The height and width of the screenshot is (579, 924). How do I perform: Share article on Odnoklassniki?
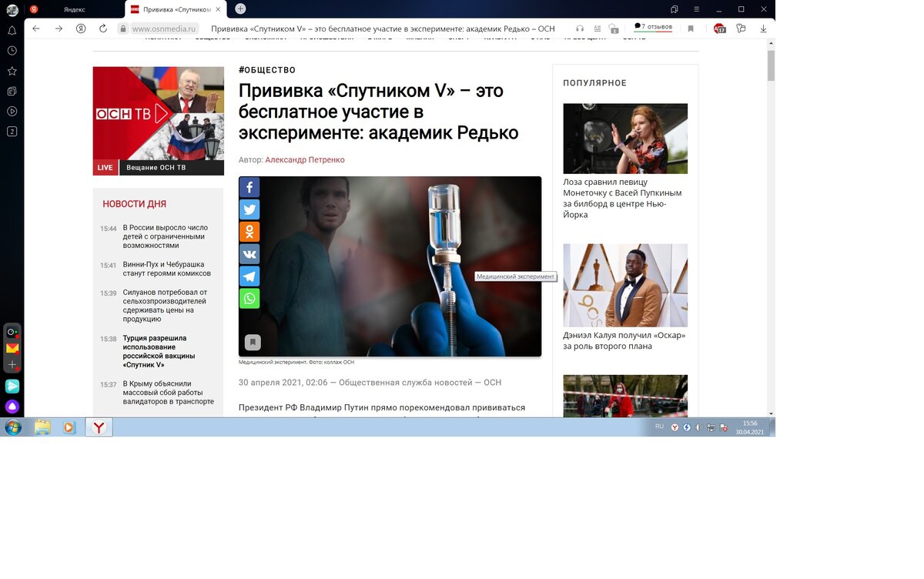coord(249,232)
